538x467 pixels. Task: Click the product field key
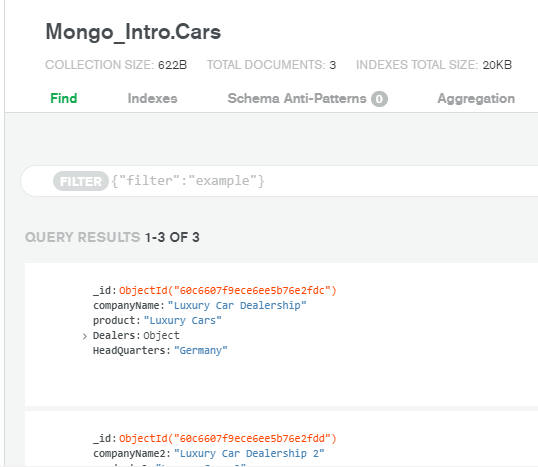click(115, 320)
